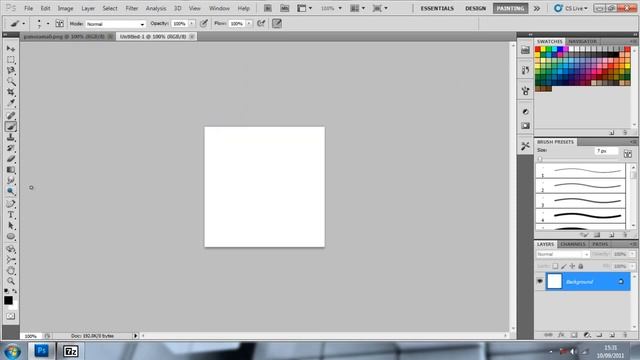Open the Tool Preset picker arrow
The image size is (640, 360).
(23, 24)
